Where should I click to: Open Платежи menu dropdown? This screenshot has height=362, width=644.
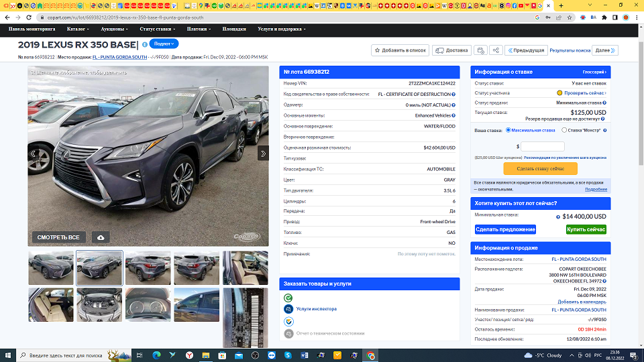(x=199, y=29)
